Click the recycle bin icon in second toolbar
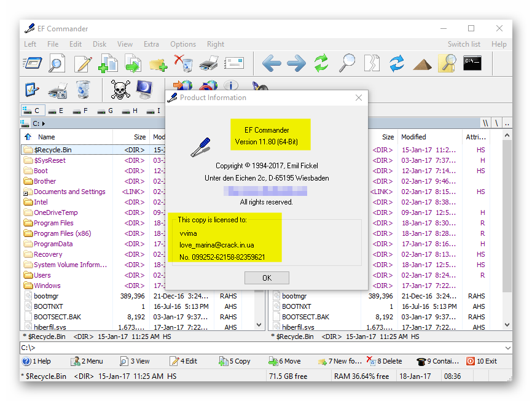 pos(83,90)
